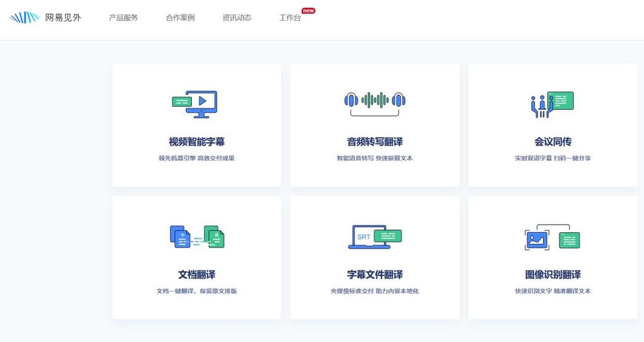The height and width of the screenshot is (342, 644).
Task: Open the 文档翻译 service card
Action: coord(197,257)
